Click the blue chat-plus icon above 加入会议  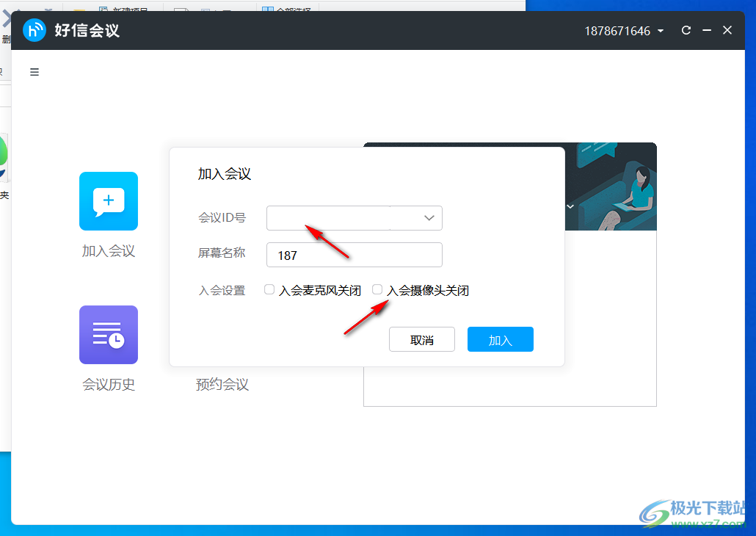(108, 200)
